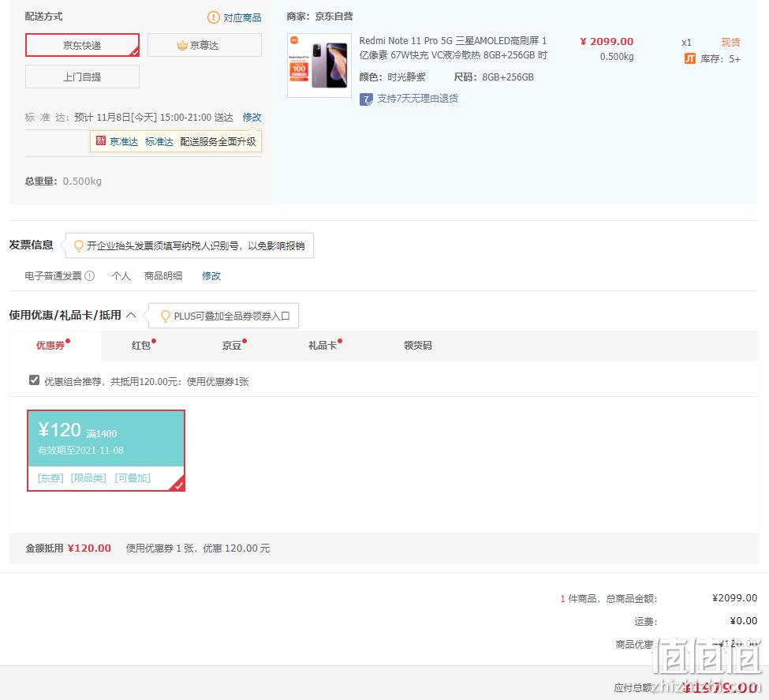Click the 金额抵用 ¥120.00 amount

[89, 548]
